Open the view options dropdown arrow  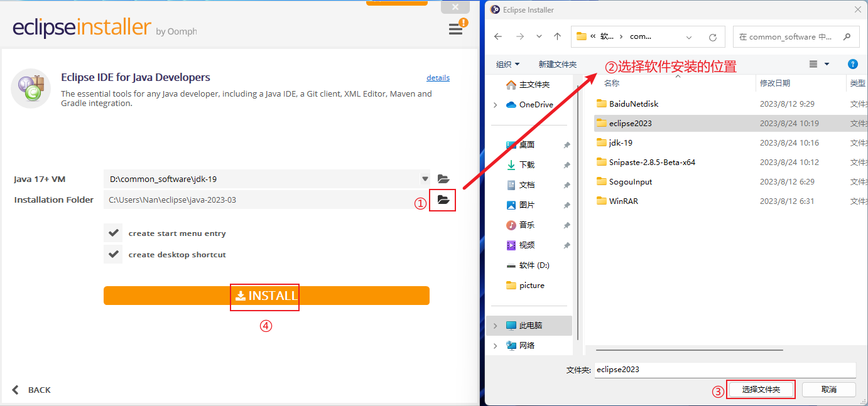(x=827, y=64)
